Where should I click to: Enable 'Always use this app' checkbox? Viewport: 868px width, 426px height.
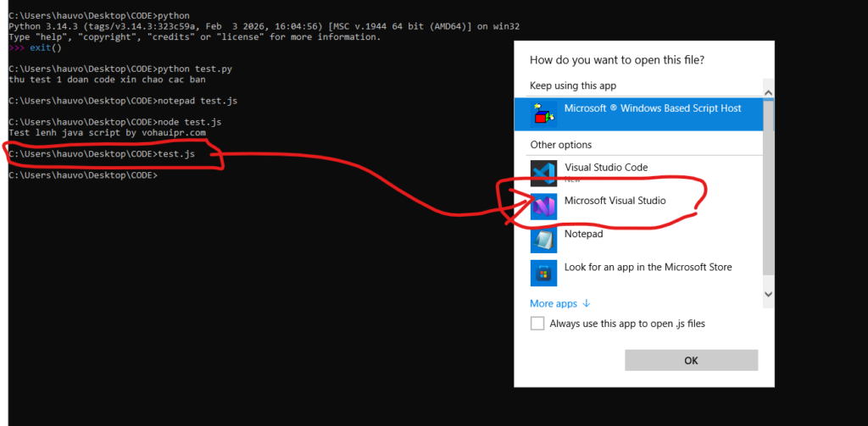point(537,324)
